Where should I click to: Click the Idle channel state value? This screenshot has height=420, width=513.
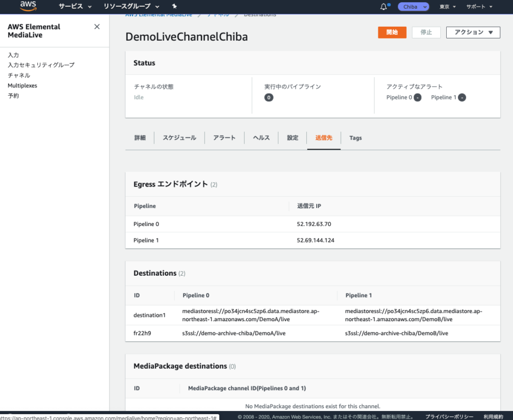click(x=139, y=97)
